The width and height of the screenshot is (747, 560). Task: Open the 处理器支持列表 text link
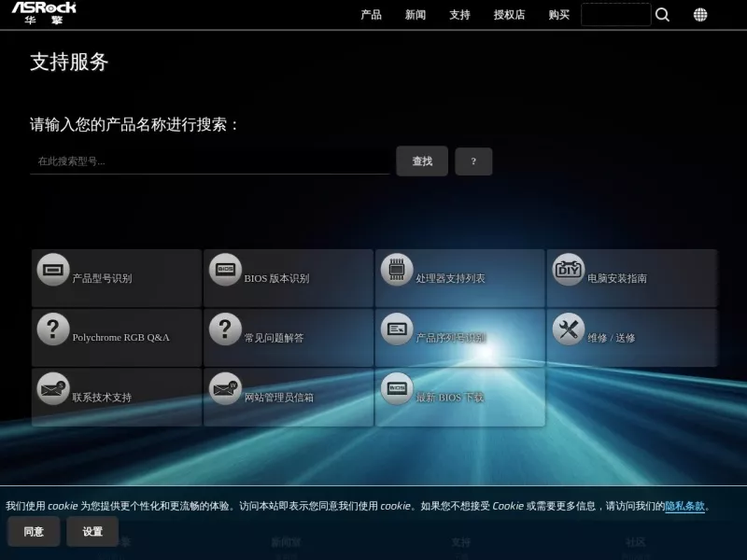tap(450, 278)
